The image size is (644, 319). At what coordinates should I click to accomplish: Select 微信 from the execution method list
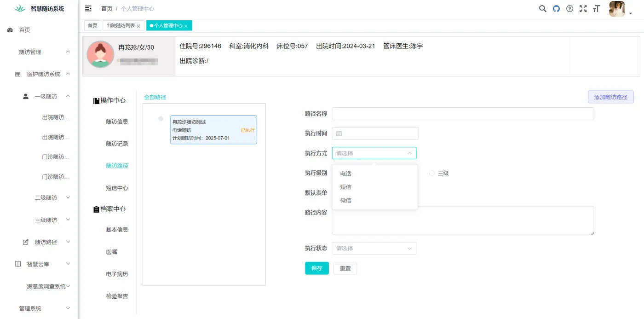tap(345, 200)
